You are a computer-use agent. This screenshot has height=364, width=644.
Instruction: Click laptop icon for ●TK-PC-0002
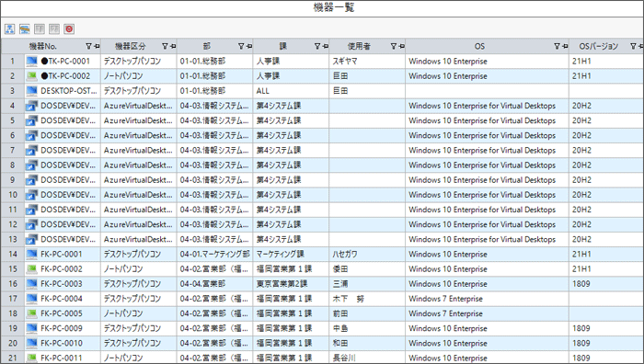coord(31,76)
